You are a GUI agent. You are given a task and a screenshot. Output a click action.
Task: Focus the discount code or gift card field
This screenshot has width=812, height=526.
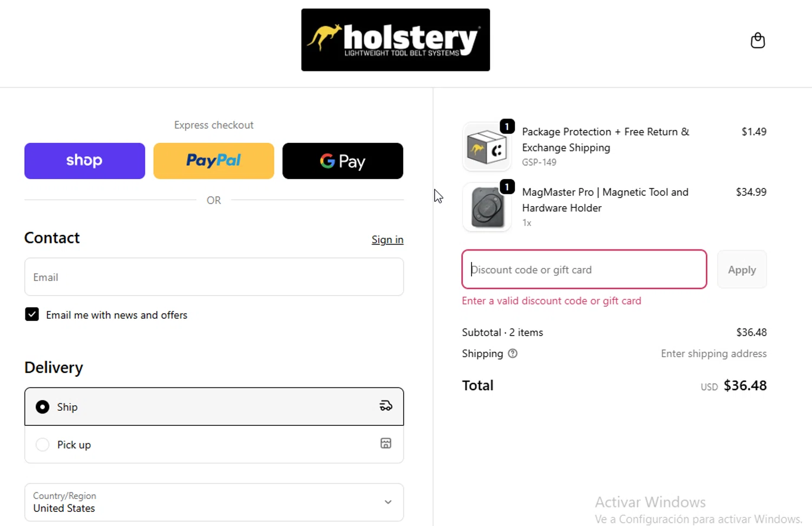584,269
